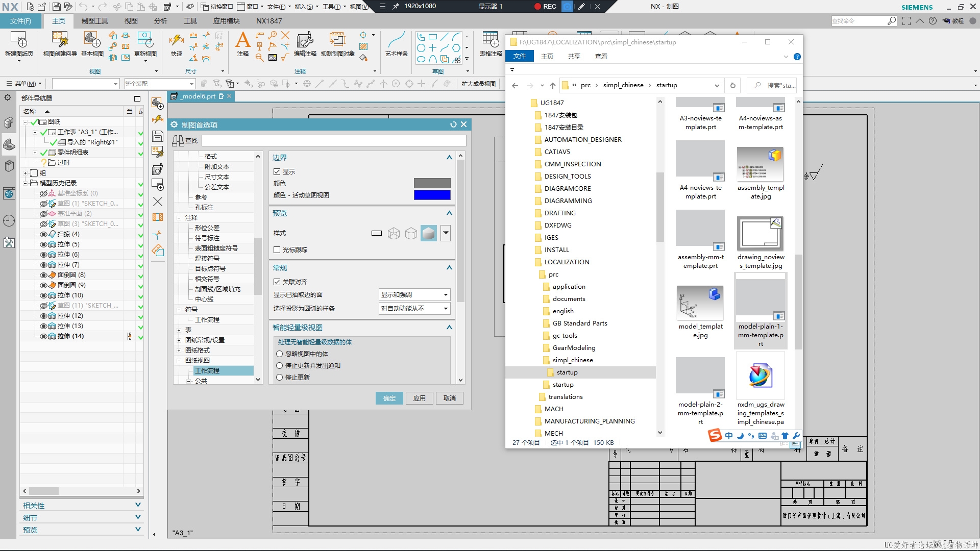This screenshot has width=980, height=551.
Task: Click the blue active sketch view color swatch
Action: pyautogui.click(x=432, y=195)
